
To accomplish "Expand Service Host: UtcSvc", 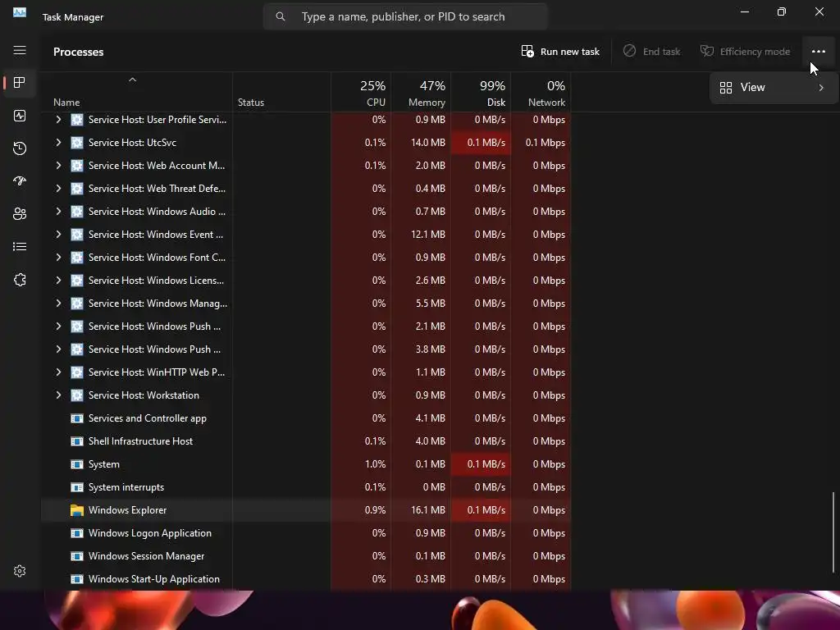I will [x=58, y=143].
